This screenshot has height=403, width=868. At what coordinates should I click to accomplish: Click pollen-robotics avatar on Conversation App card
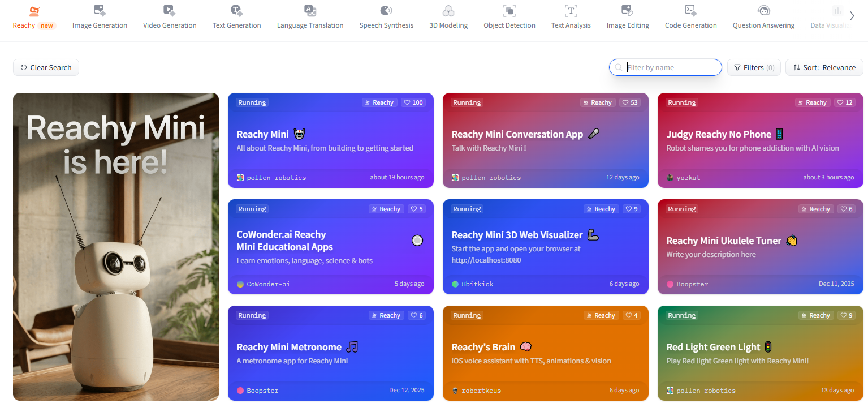(455, 178)
